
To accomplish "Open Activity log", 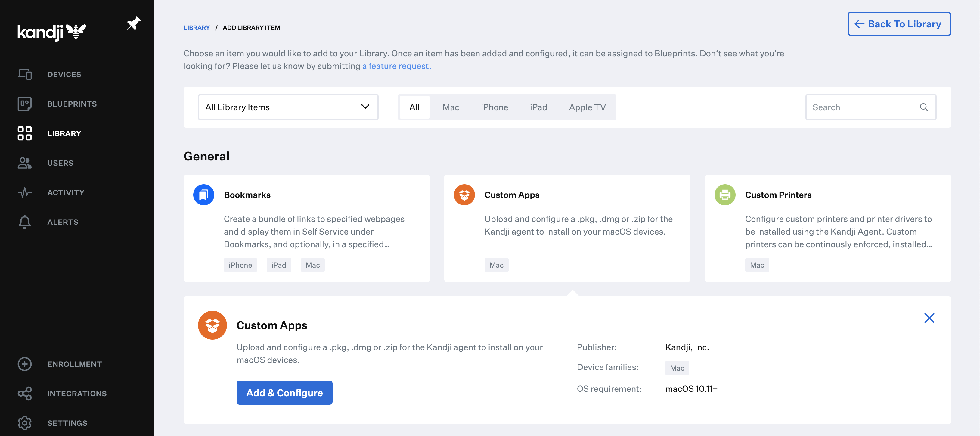I will coord(66,192).
